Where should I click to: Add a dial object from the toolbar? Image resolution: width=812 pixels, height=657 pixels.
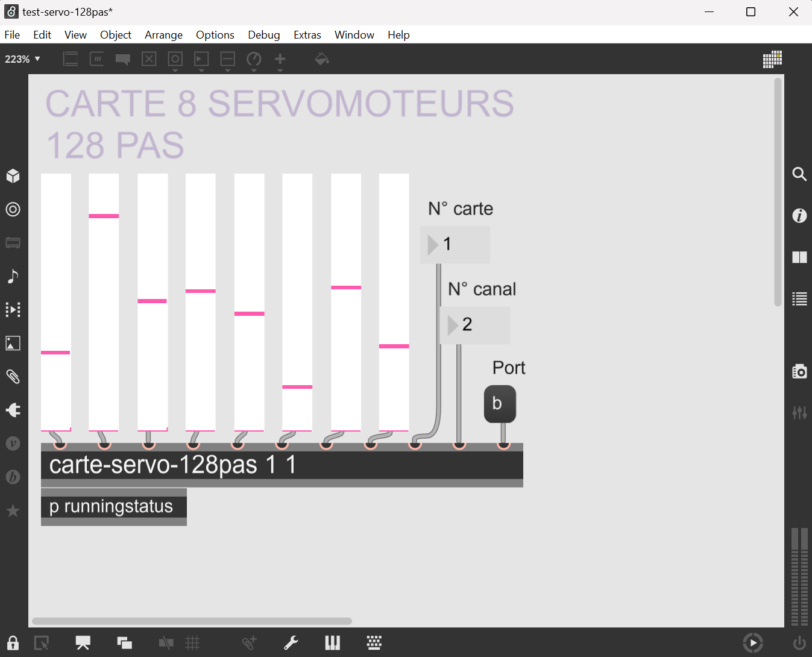pos(254,59)
